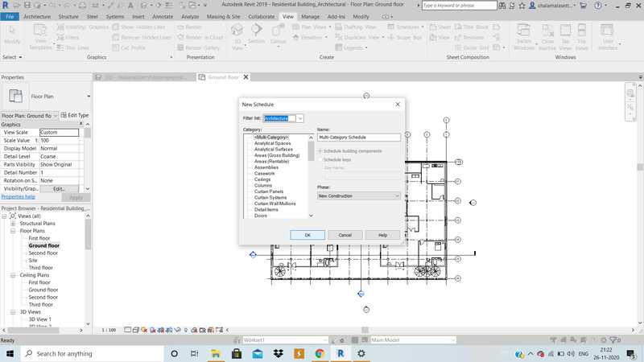Click Help in New Schedule dialog

383,235
